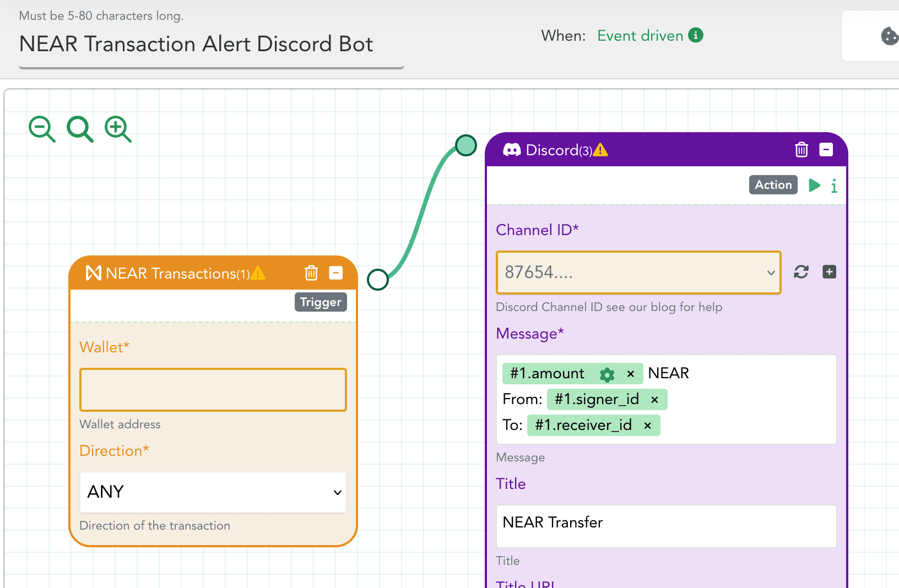Image resolution: width=899 pixels, height=588 pixels.
Task: Open the Channel ID dropdown
Action: [x=638, y=273]
